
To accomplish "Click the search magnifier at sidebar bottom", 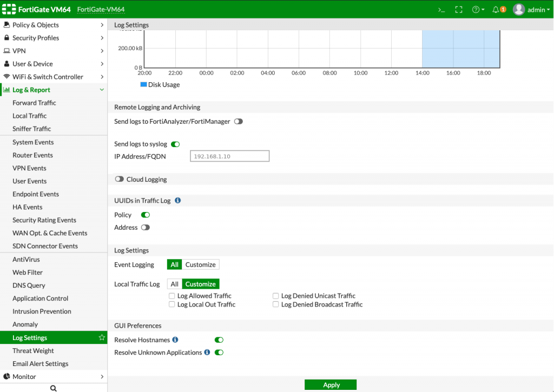I will coord(53,388).
